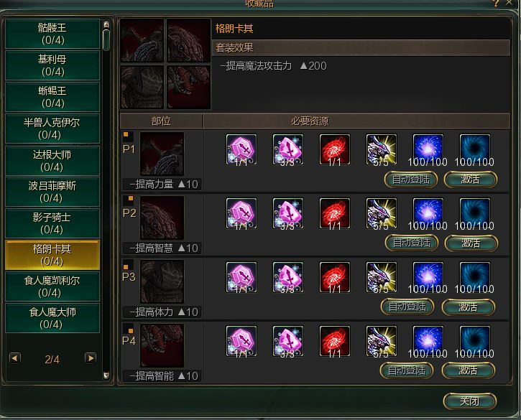Click the scrollbar down arrow in boss list
The height and width of the screenshot is (420, 521).
(x=106, y=375)
